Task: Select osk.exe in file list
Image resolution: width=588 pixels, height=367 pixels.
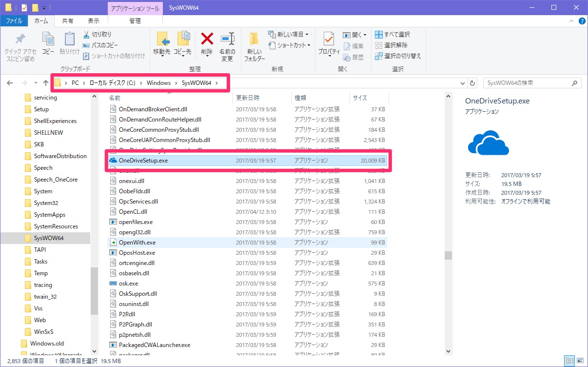Action: 248,283
